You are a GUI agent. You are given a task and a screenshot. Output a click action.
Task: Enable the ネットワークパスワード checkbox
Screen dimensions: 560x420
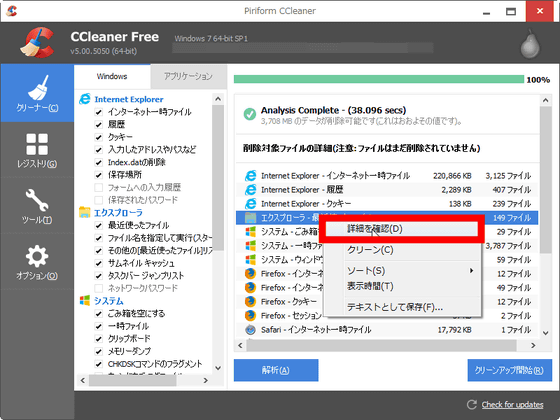99,288
